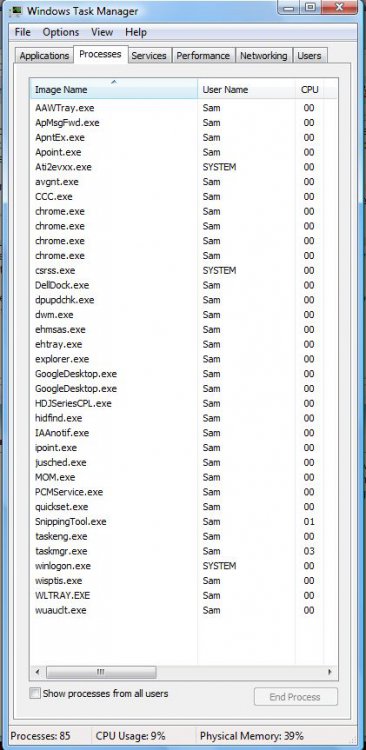Enable Show processes from all users
The image size is (366, 750).
[35, 693]
